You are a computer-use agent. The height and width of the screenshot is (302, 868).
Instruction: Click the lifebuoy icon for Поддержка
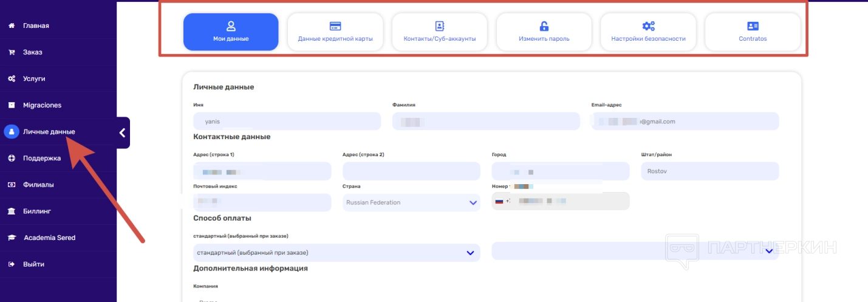tap(12, 158)
